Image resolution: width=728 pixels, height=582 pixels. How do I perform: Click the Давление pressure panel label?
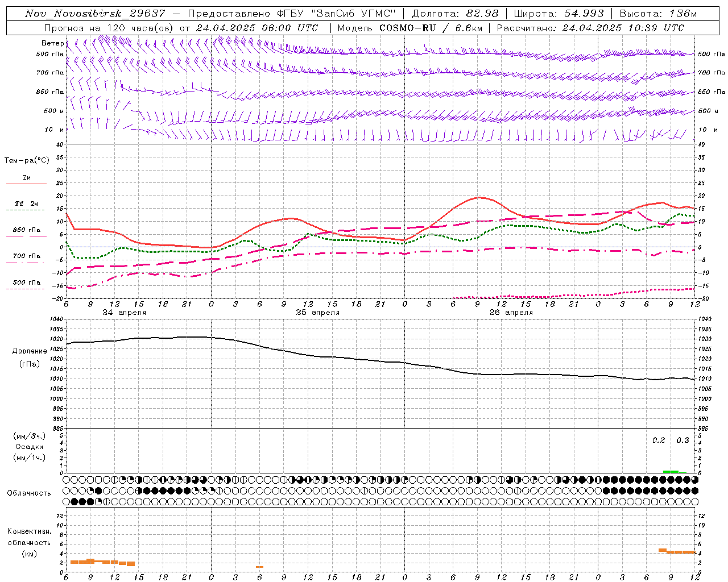tap(30, 351)
